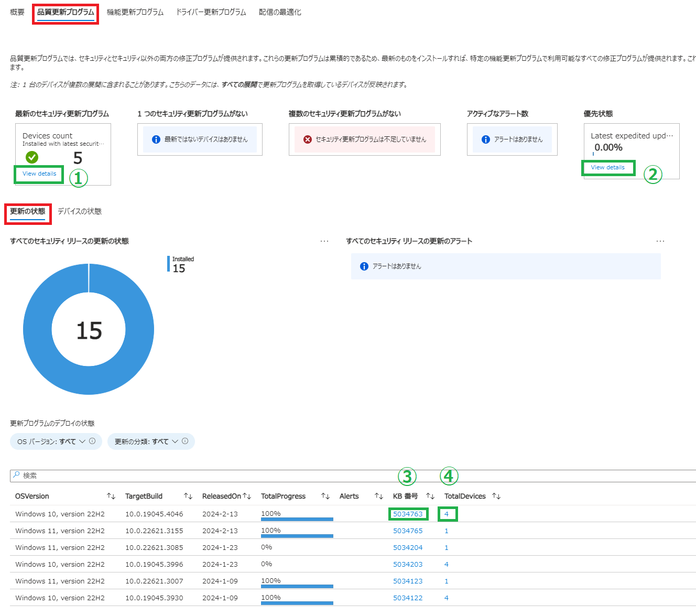Click TotalDevices value for build 10.0.22621.3007
The width and height of the screenshot is (696, 616).
447,581
